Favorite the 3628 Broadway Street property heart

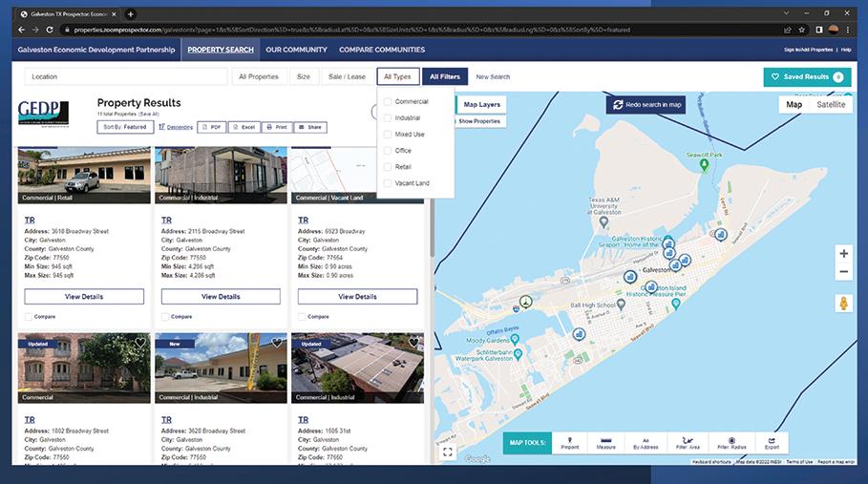277,343
